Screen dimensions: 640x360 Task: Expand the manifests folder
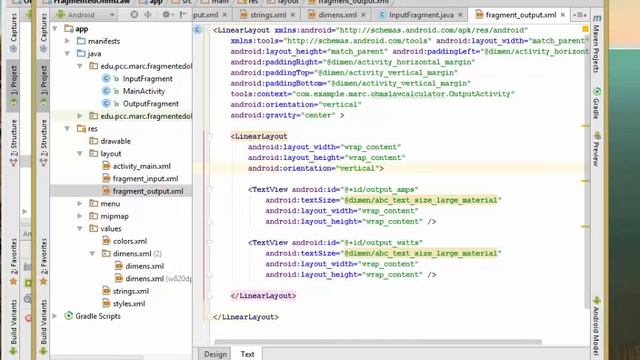click(x=67, y=41)
